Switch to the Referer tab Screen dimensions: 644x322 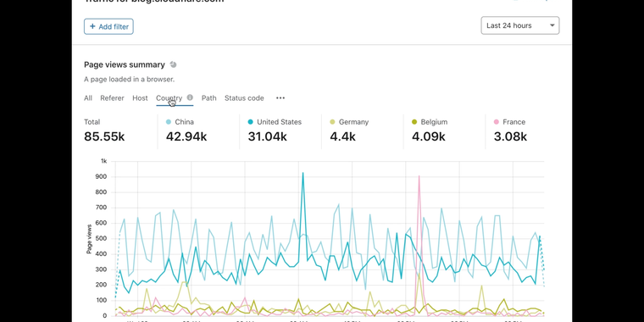pyautogui.click(x=112, y=98)
